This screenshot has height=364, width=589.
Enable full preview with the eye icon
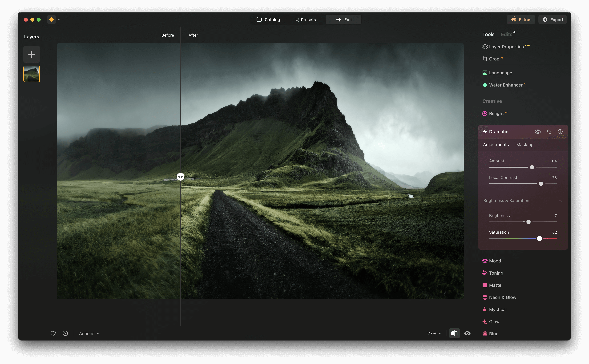467,333
